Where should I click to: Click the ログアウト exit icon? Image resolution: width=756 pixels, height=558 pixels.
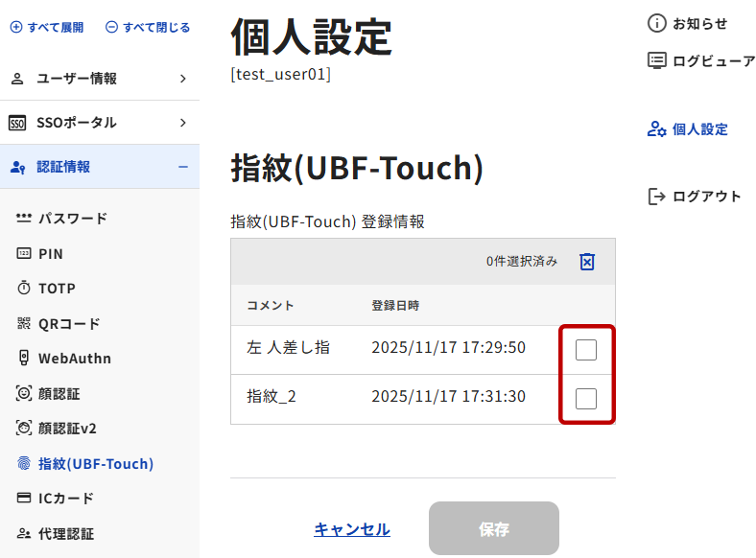(x=657, y=197)
